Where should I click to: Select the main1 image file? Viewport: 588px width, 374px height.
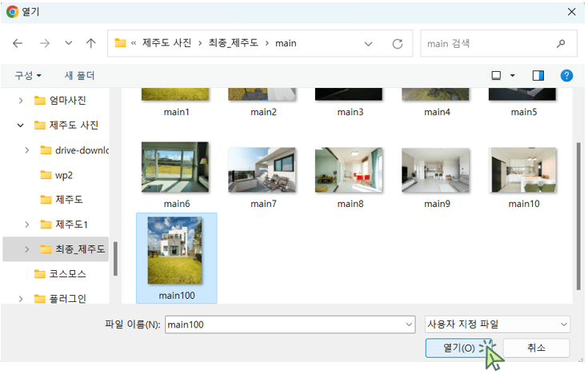(176, 102)
